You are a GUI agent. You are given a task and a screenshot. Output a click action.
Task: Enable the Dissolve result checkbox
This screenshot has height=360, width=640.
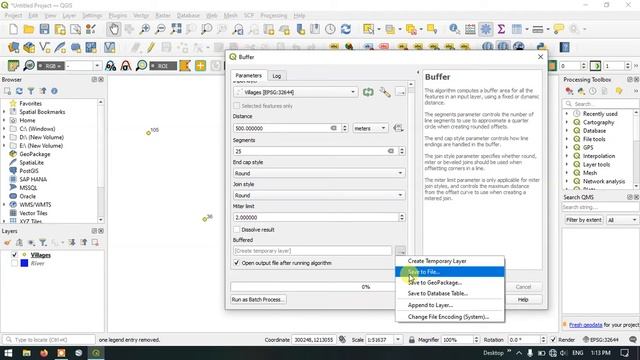[236, 230]
